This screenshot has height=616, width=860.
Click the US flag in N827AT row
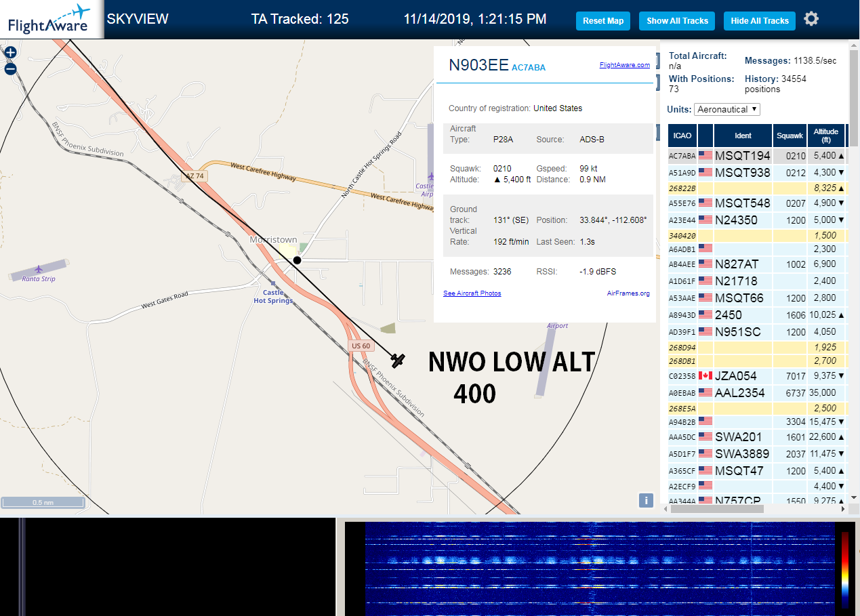[705, 264]
